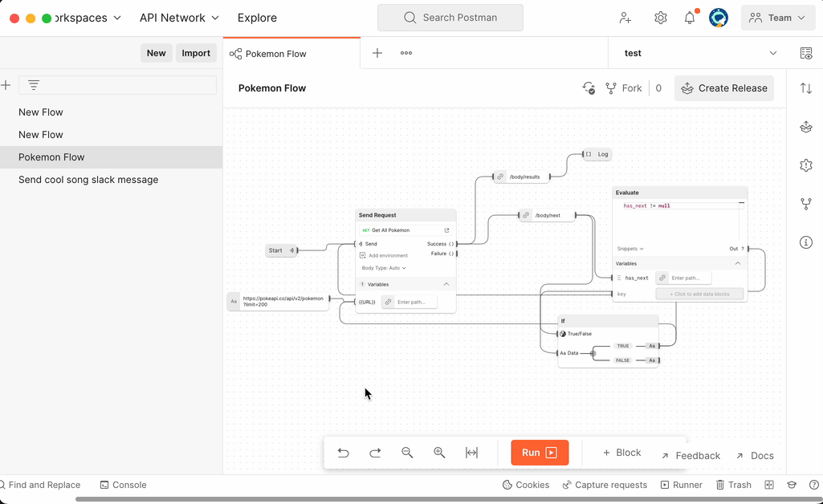The height and width of the screenshot is (504, 823).
Task: Click the sync status icon beside Fork
Action: [x=589, y=88]
